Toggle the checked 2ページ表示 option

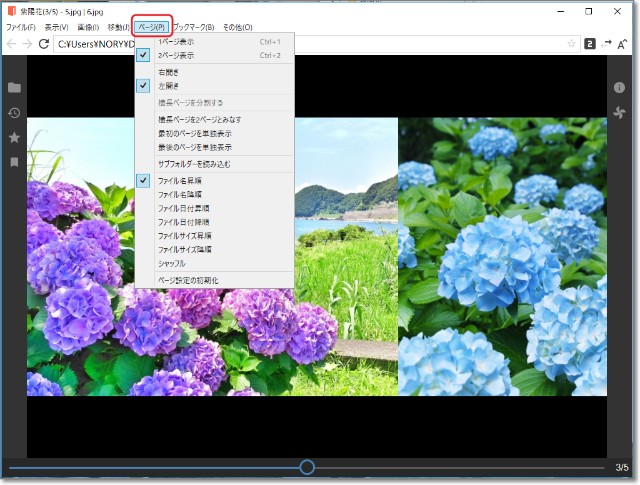coord(177,56)
